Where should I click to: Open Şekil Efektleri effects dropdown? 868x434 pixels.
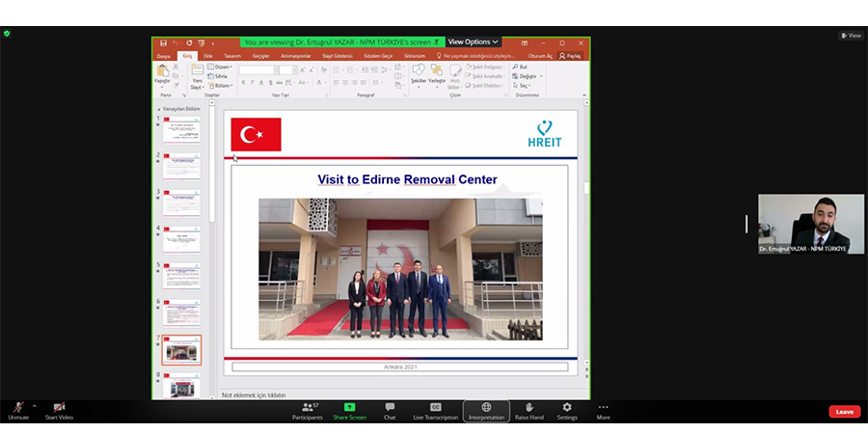click(485, 86)
